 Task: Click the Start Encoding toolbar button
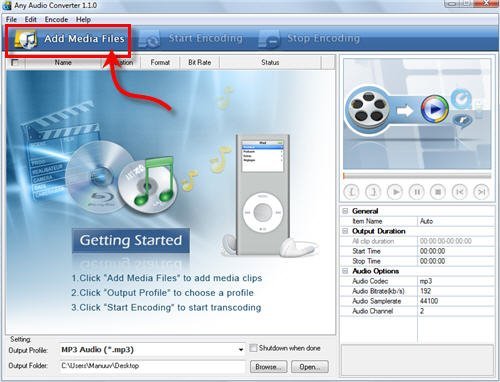coord(190,39)
